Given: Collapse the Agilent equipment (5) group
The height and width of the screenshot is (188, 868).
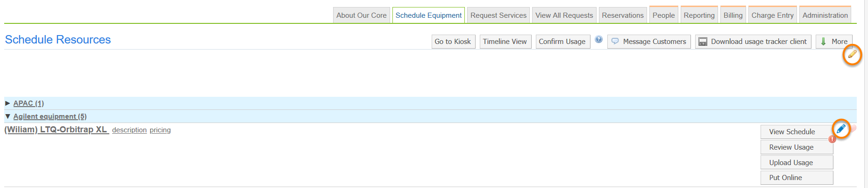Looking at the screenshot, I should click(x=50, y=116).
